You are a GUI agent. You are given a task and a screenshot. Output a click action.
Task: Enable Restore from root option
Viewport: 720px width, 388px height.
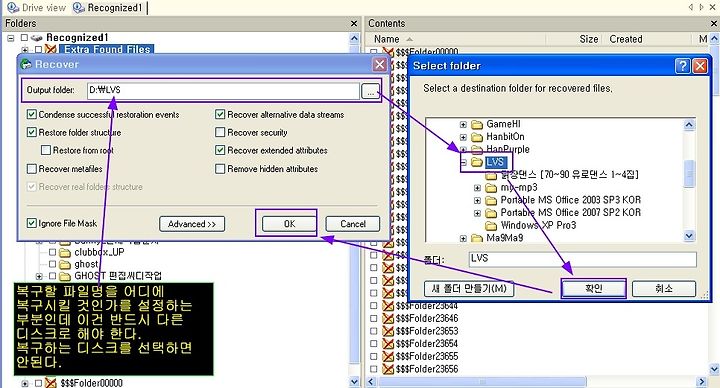[45, 150]
